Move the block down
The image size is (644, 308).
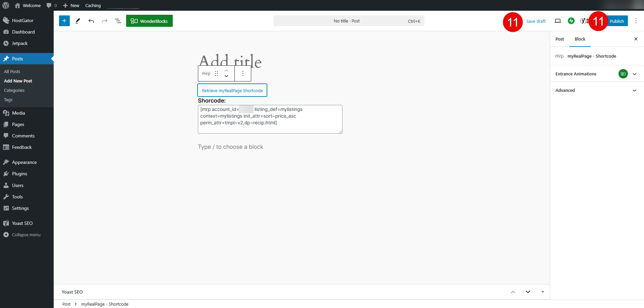tap(226, 76)
